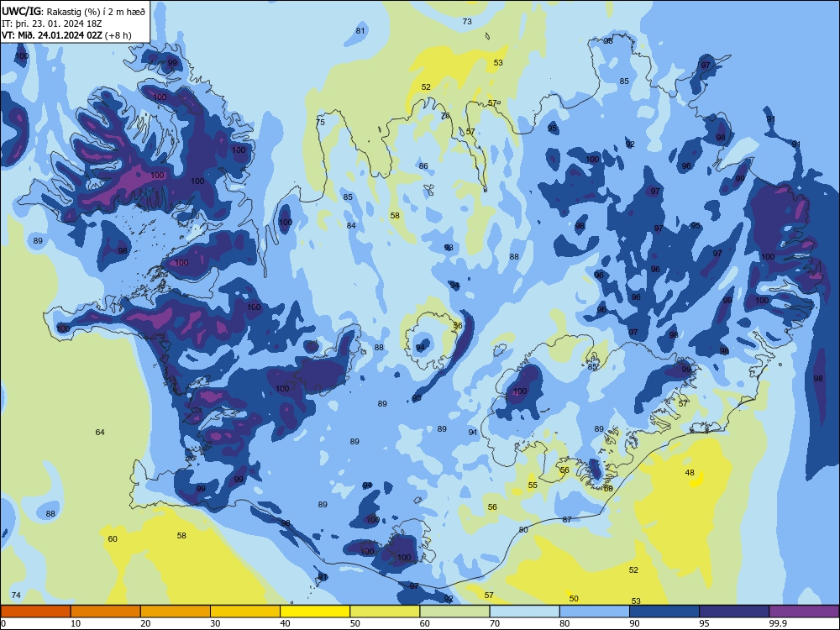The height and width of the screenshot is (630, 840).
Task: Click the map value 55
Action: coord(533,486)
